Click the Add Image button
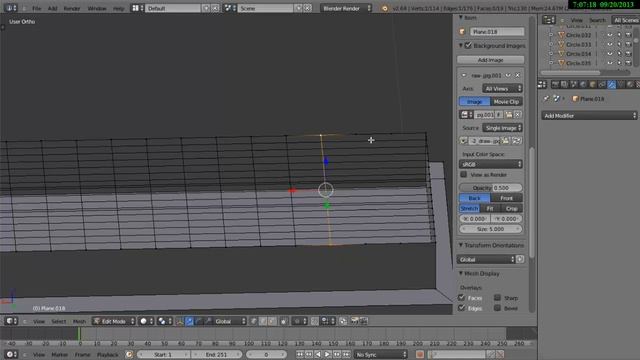The height and width of the screenshot is (360, 640). pos(491,60)
